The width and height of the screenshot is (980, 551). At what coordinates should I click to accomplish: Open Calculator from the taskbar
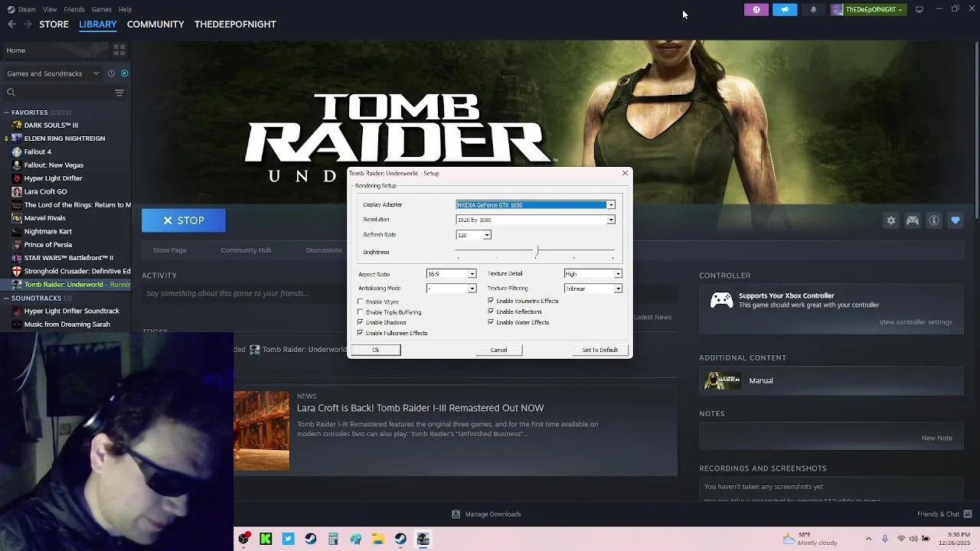tap(333, 540)
